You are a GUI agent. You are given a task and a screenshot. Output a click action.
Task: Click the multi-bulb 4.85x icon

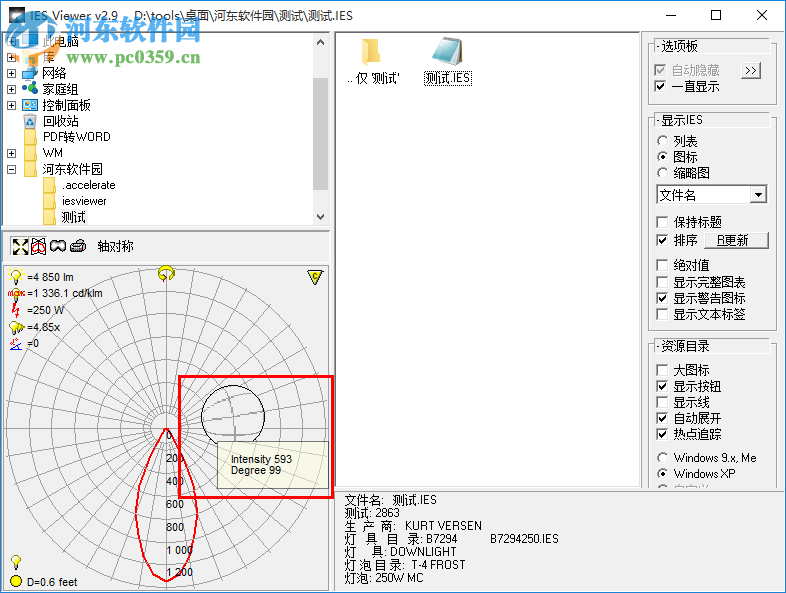tap(17, 327)
